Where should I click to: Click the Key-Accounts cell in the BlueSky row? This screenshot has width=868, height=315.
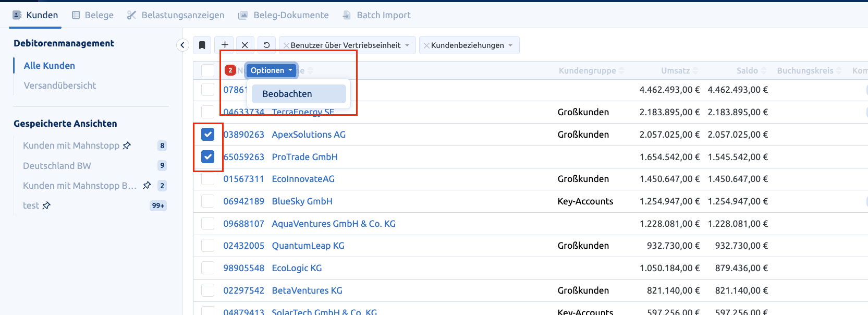[585, 201]
